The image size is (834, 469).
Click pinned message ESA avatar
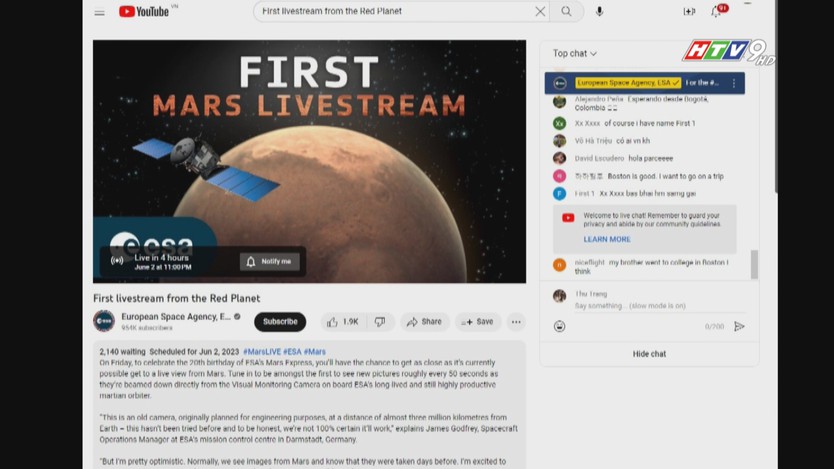pyautogui.click(x=560, y=83)
